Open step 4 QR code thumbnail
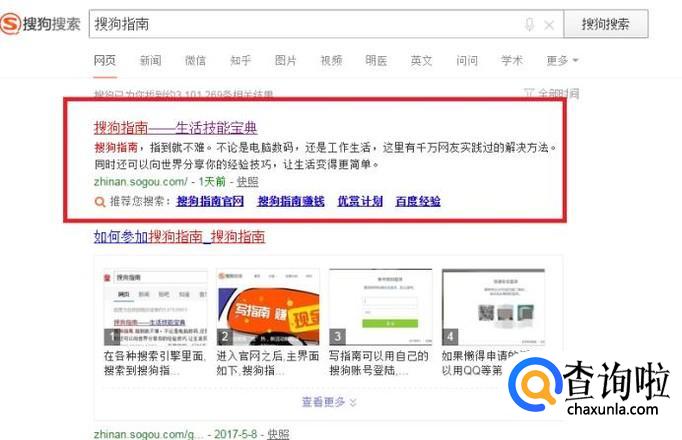The height and width of the screenshot is (440, 682). click(x=493, y=307)
